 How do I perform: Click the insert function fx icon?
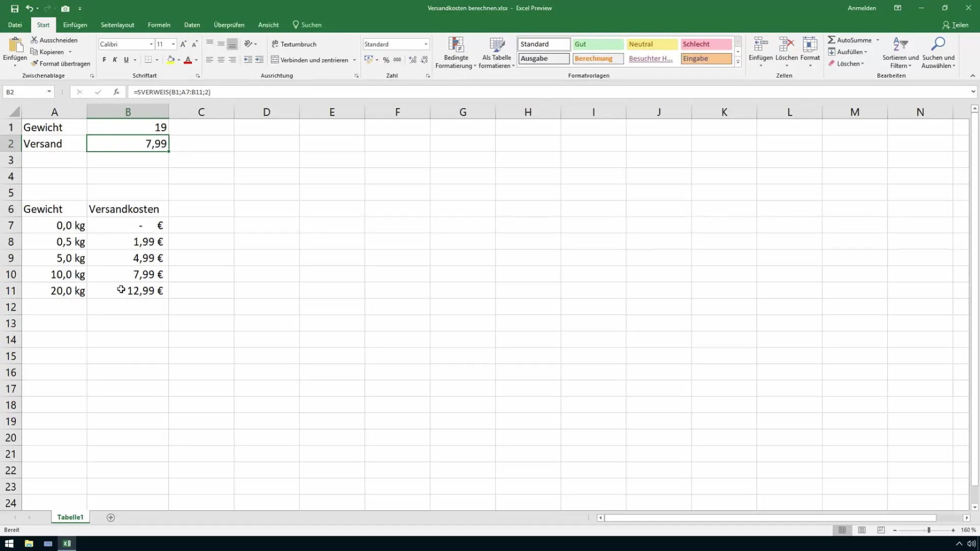coord(116,92)
